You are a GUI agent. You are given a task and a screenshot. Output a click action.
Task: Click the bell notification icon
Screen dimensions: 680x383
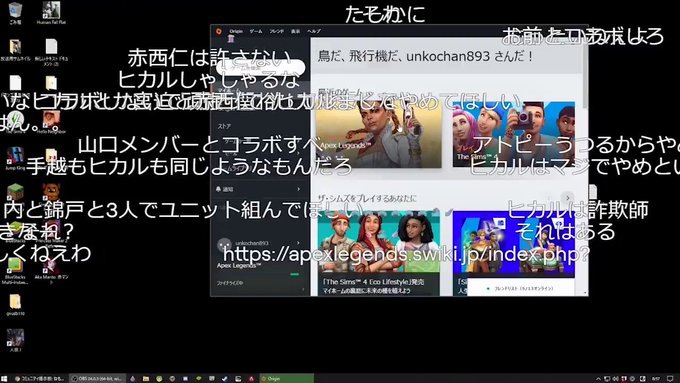pos(218,189)
